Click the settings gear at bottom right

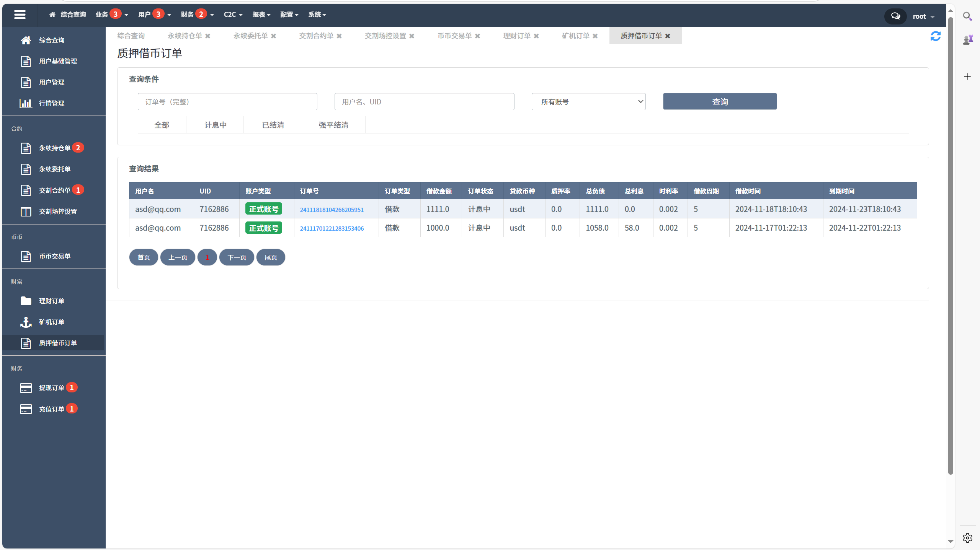pos(967,537)
